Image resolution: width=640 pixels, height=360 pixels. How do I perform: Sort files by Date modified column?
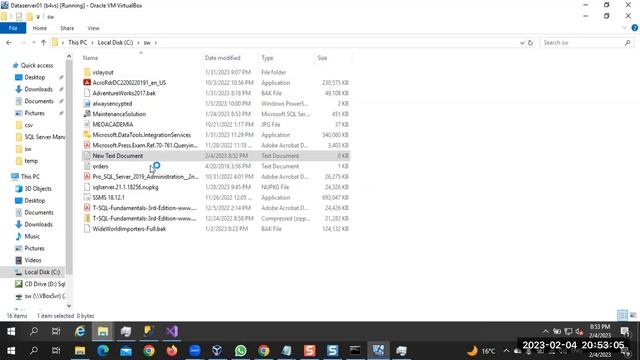[x=222, y=58]
